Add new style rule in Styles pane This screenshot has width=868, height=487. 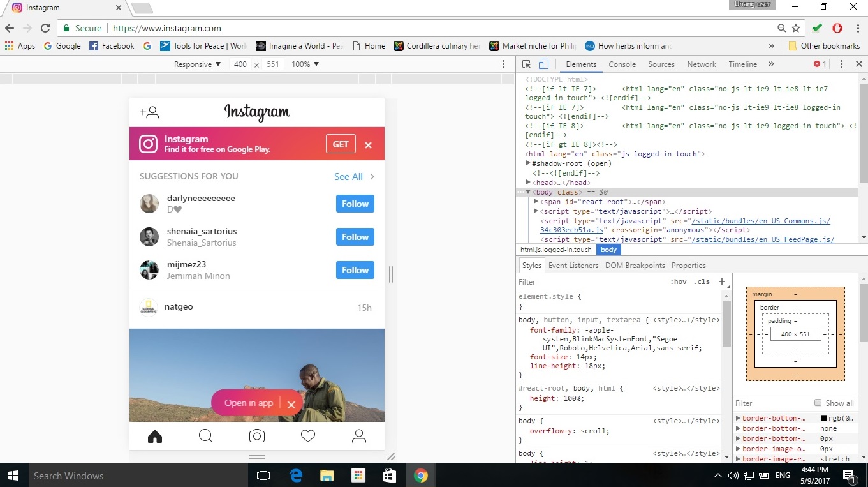pos(722,281)
